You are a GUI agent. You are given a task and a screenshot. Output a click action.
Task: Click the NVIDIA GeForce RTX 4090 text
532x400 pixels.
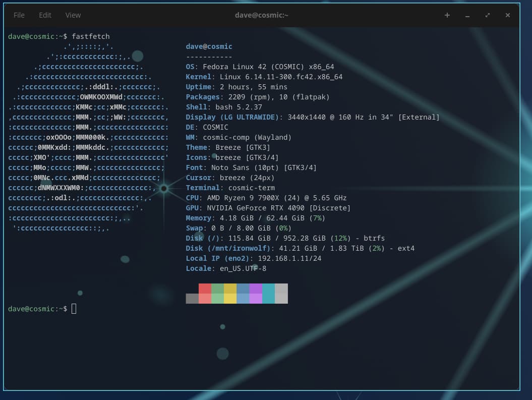click(257, 208)
